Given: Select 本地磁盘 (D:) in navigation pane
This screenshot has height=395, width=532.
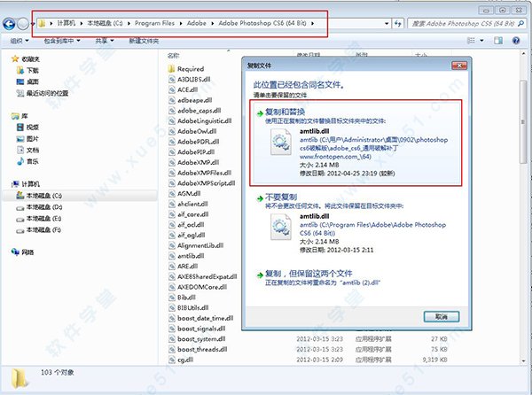Looking at the screenshot, I should pos(43,206).
